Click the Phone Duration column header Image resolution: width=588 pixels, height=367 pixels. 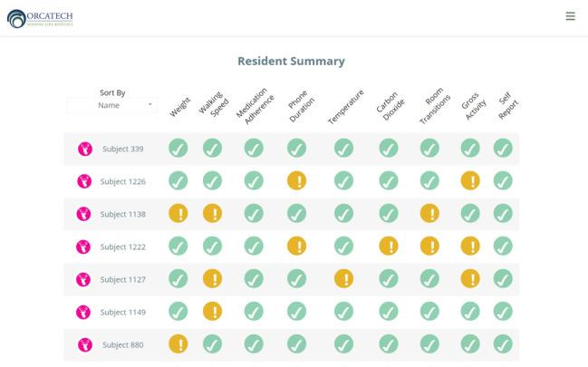tap(301, 106)
